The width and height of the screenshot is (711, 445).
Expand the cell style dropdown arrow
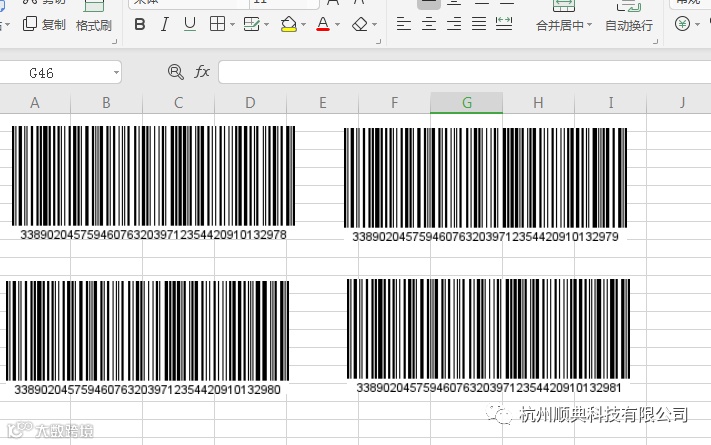click(266, 24)
